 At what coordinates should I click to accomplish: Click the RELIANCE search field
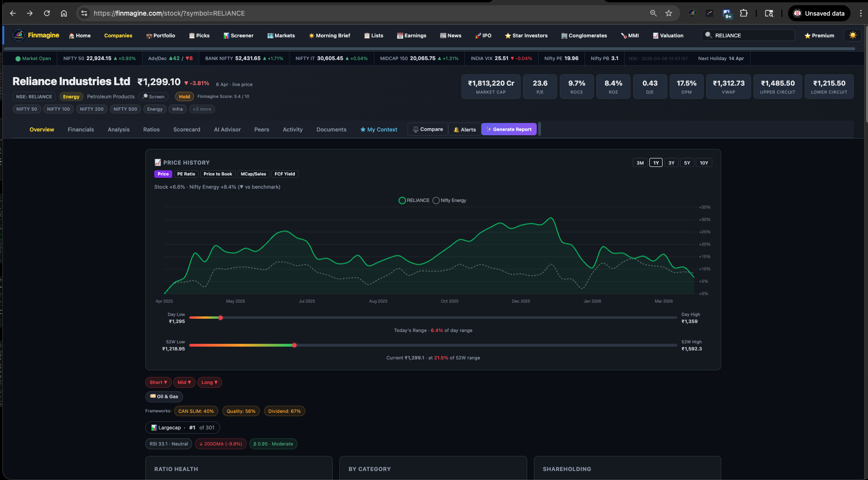point(748,35)
